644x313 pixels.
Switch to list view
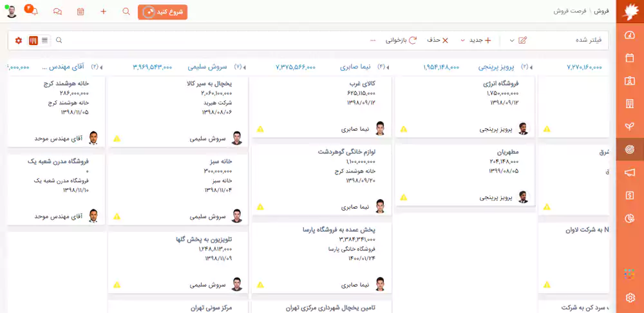pyautogui.click(x=44, y=41)
